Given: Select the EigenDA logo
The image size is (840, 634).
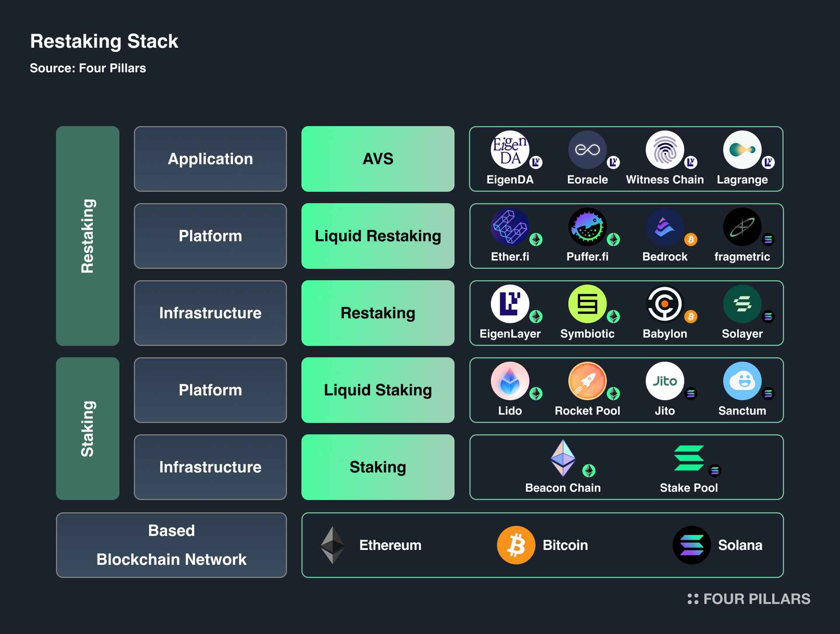Looking at the screenshot, I should pos(510,149).
